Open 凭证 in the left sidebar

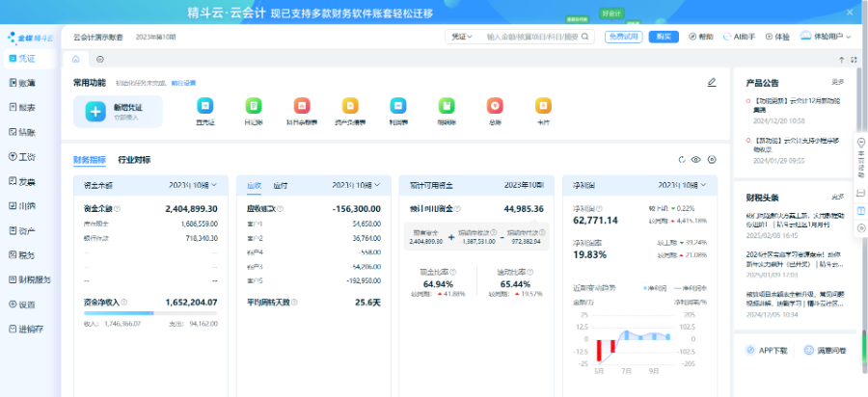(29, 58)
